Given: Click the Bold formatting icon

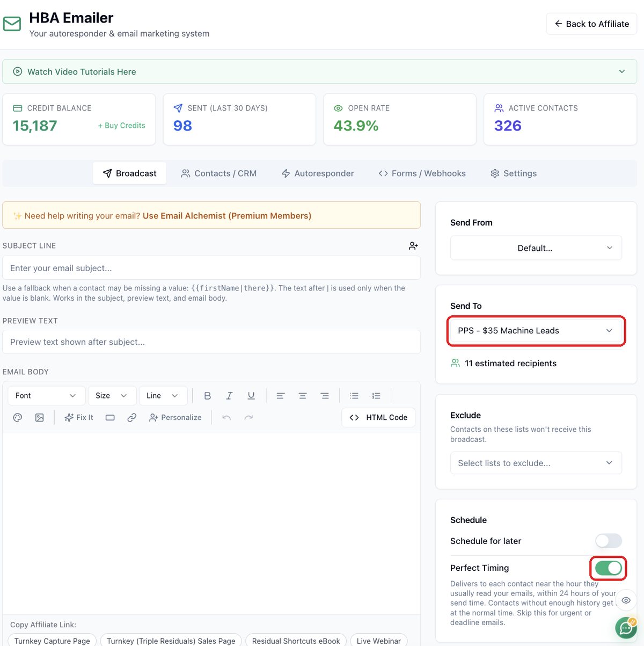Looking at the screenshot, I should pyautogui.click(x=208, y=396).
